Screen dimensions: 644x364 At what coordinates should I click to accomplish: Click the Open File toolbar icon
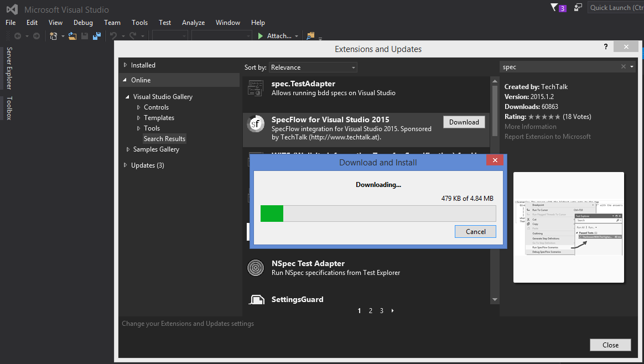tap(71, 35)
